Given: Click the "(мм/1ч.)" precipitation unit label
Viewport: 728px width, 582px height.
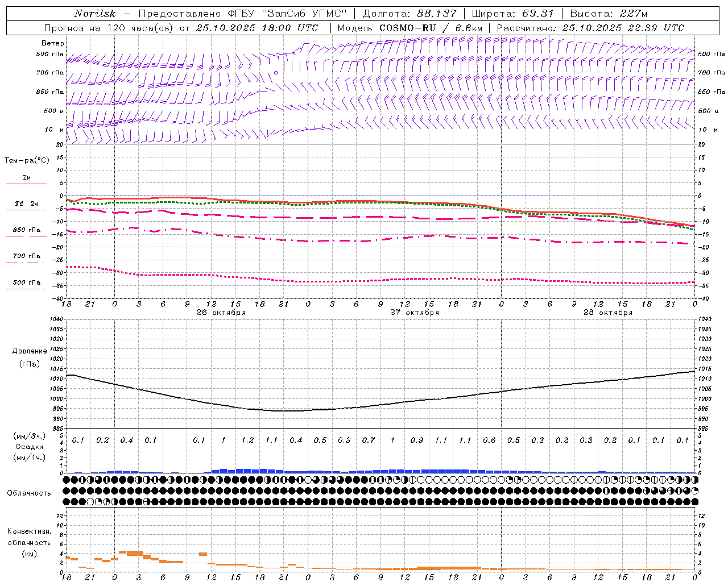Looking at the screenshot, I should 30,457.
